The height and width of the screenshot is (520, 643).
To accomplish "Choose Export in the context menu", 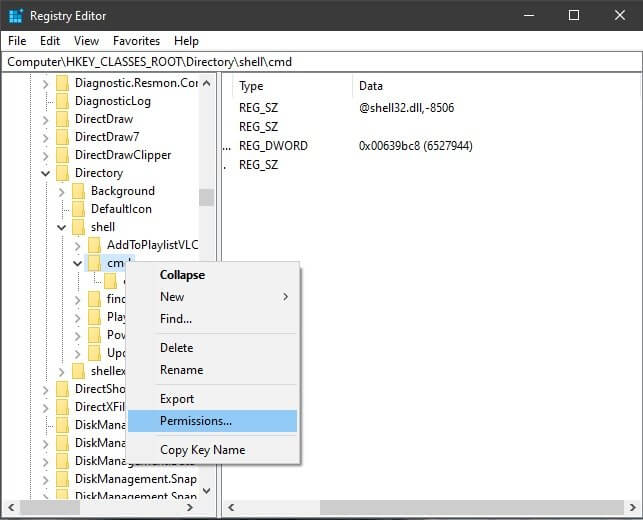I will pyautogui.click(x=212, y=399).
